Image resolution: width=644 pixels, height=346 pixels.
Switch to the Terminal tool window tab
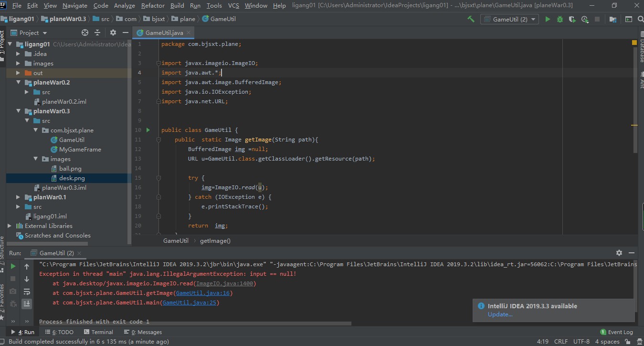pos(98,332)
